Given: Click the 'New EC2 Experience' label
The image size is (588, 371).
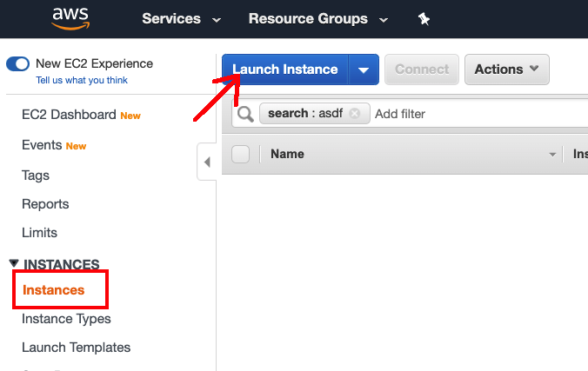Looking at the screenshot, I should pyautogui.click(x=95, y=63).
